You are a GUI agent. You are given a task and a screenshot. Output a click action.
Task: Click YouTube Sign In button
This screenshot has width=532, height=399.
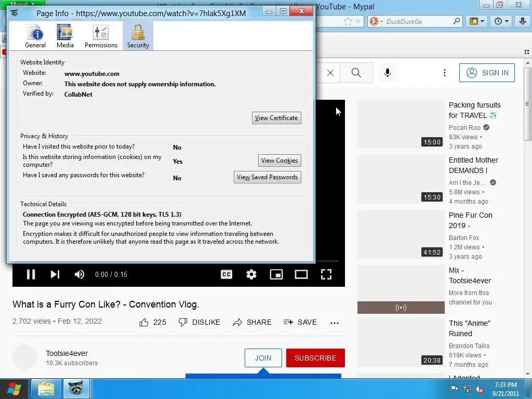[x=487, y=73]
